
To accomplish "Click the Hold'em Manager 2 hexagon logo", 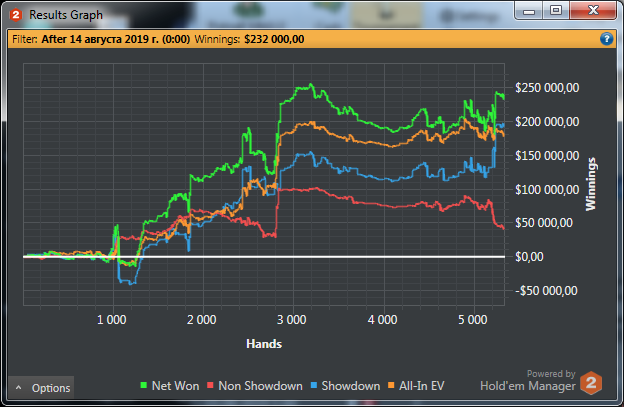I will (x=591, y=383).
